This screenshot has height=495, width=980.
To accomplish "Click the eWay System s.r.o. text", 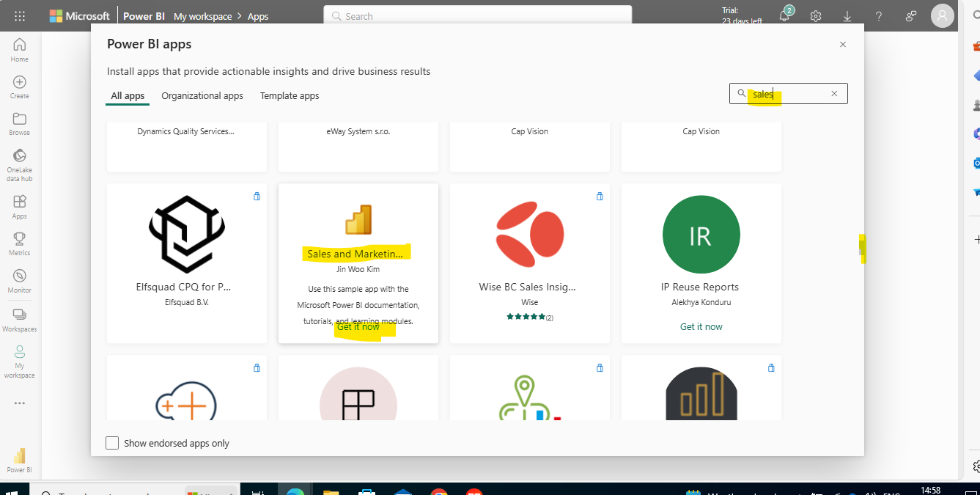I will coord(358,132).
